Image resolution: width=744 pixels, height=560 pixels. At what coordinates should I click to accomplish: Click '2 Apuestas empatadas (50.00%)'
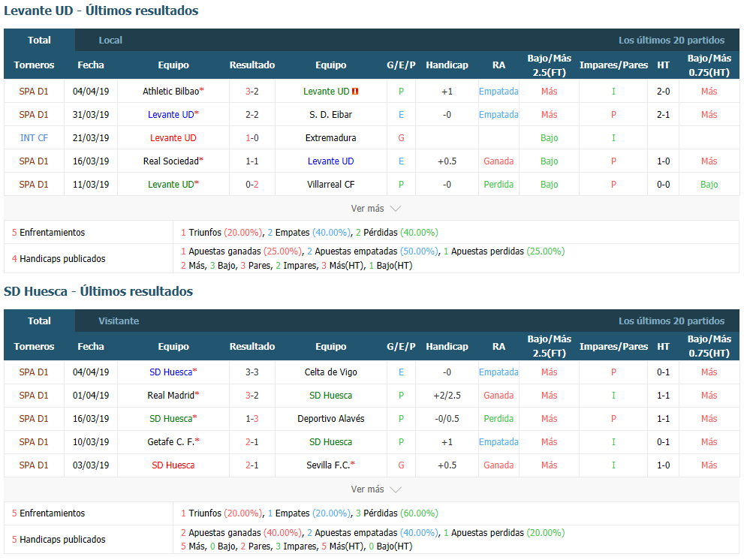[x=373, y=251]
